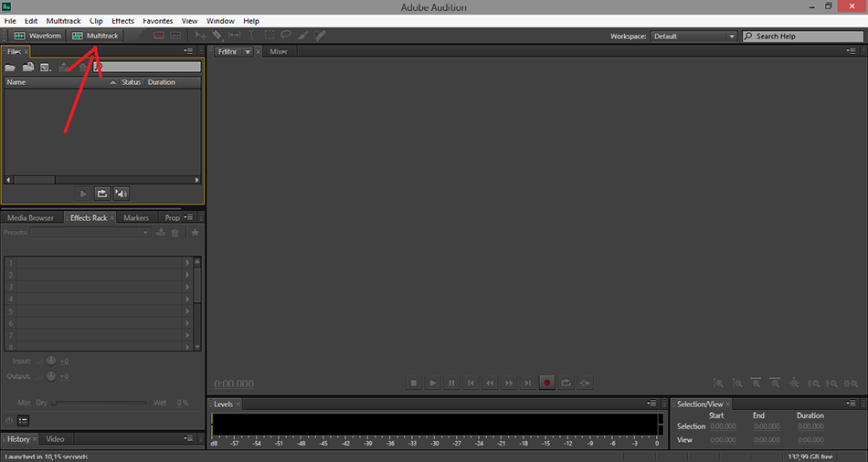Open the Media Browser tab
Image resolution: width=868 pixels, height=462 pixels.
[x=30, y=218]
